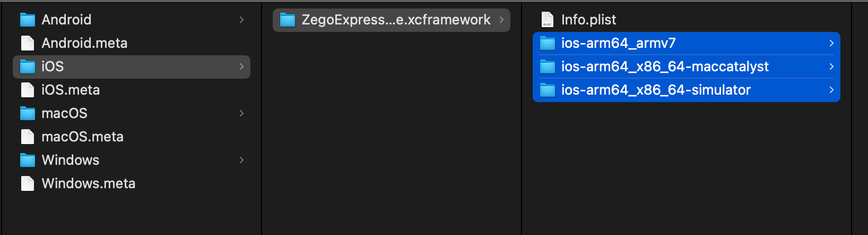This screenshot has width=868, height=235.
Task: Click the ios-arm64_armv7 folder icon
Action: [547, 44]
